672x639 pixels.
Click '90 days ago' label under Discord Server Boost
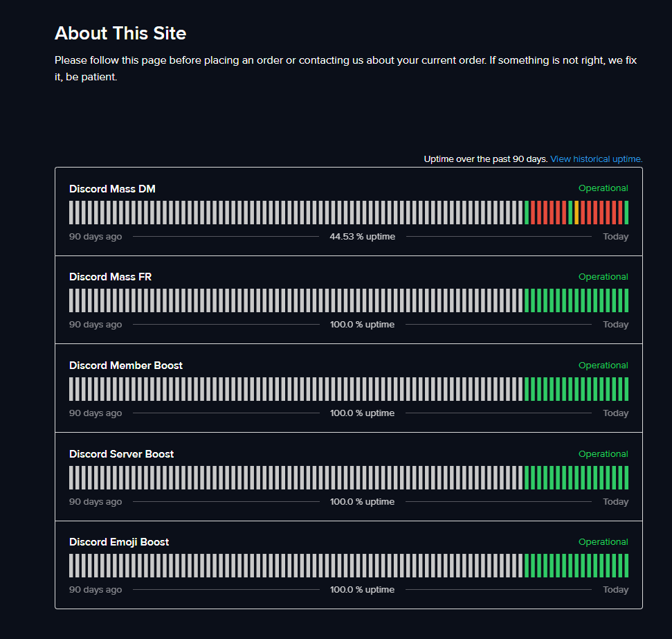(x=96, y=501)
